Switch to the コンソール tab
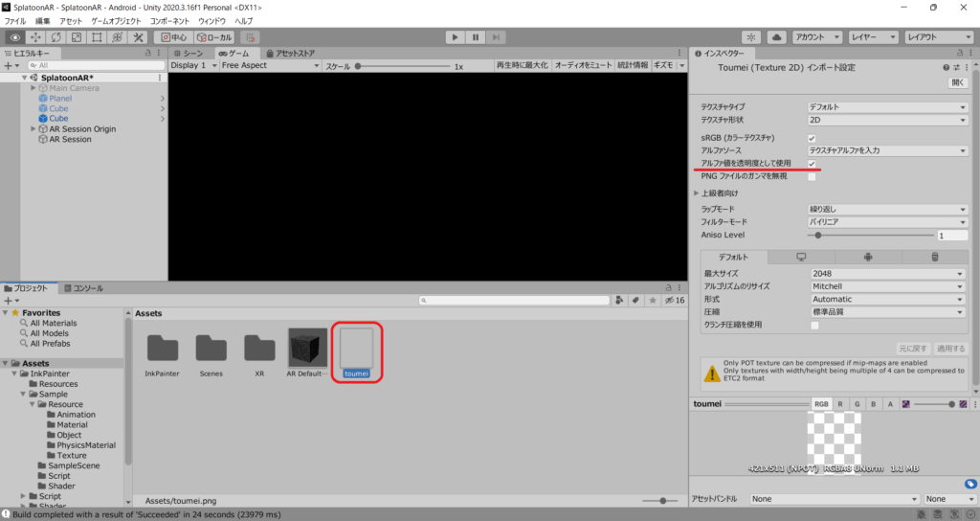980x521 pixels. pyautogui.click(x=84, y=288)
